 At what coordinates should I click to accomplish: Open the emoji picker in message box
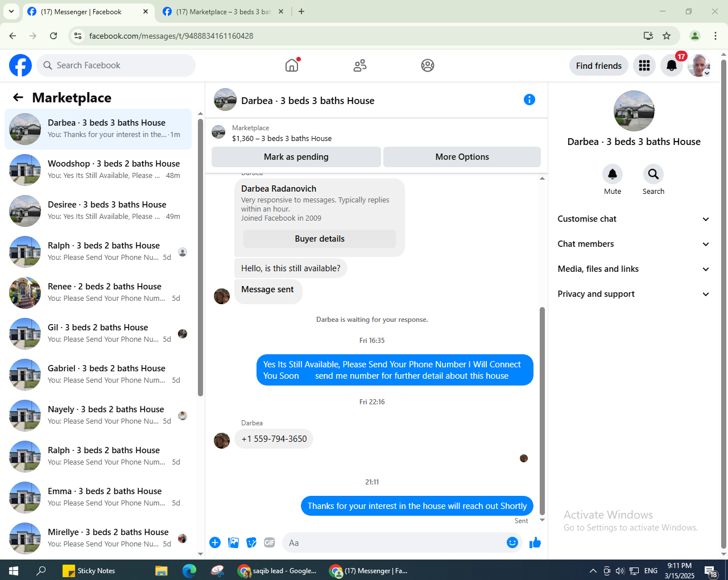coord(512,542)
